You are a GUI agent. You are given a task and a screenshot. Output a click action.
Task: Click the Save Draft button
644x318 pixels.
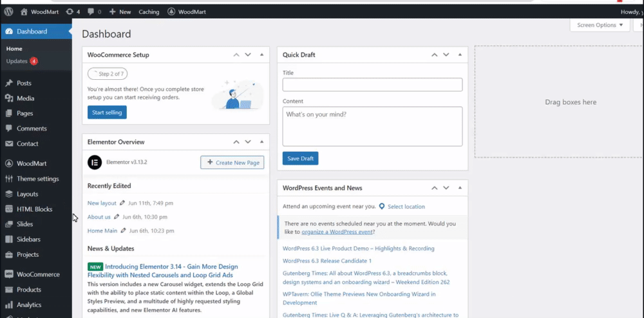pyautogui.click(x=300, y=158)
